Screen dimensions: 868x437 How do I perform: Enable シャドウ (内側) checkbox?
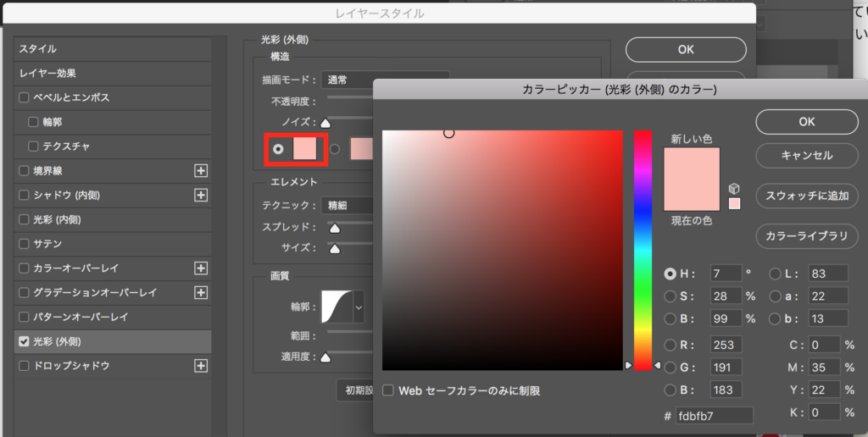coord(24,196)
